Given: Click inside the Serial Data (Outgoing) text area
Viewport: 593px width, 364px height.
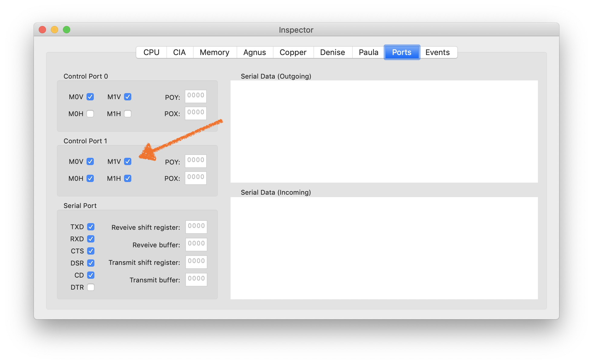Looking at the screenshot, I should [384, 132].
